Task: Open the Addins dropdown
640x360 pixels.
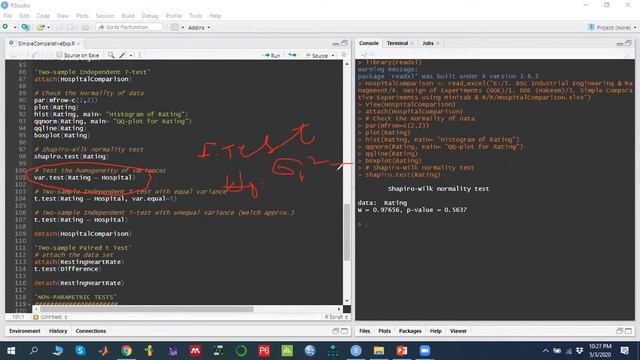Action: pyautogui.click(x=199, y=27)
